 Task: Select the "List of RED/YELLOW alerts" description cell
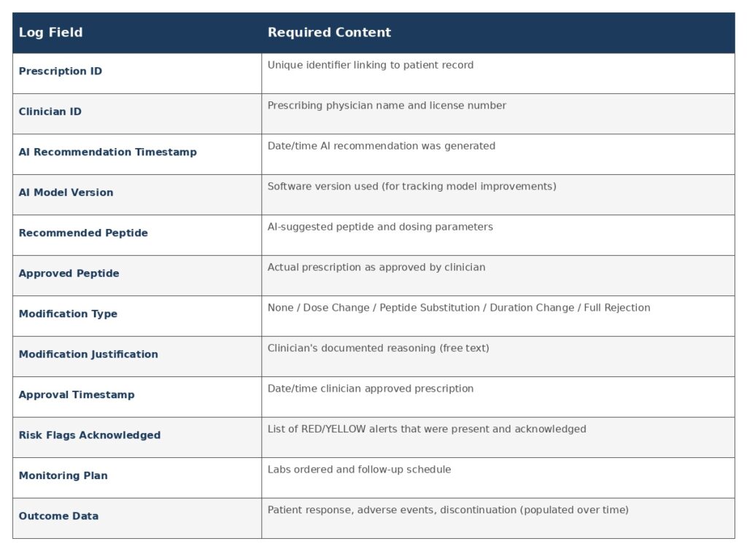tap(427, 429)
